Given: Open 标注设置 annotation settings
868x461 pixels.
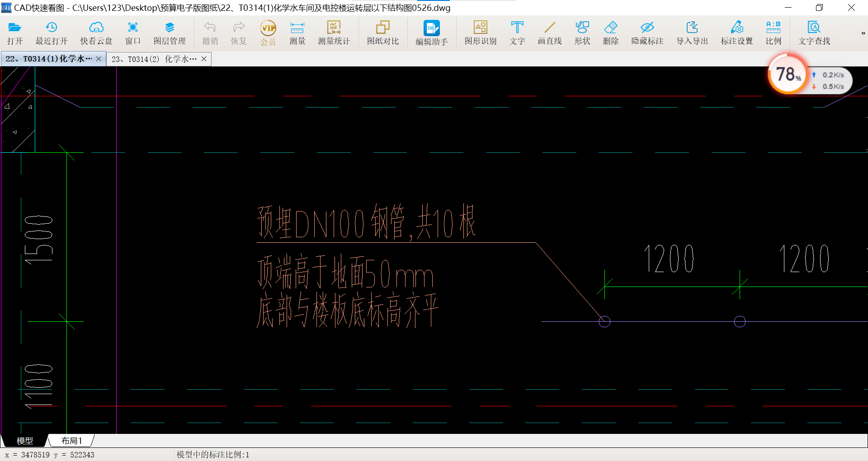Looking at the screenshot, I should pos(737,33).
